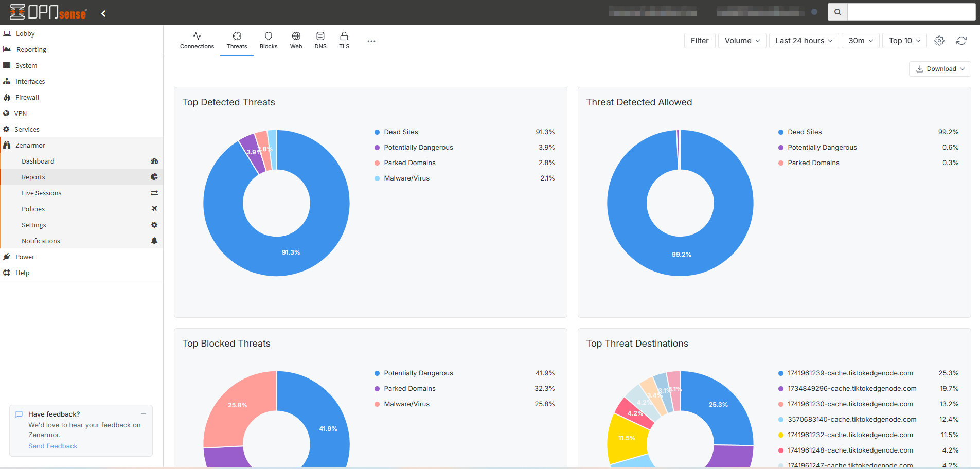Click the 11.5% yellow slice in Top Threat Destinations
980x469 pixels.
coord(627,438)
